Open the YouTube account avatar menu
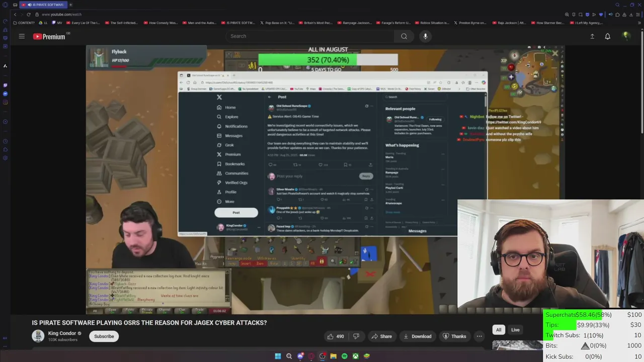 point(626,36)
